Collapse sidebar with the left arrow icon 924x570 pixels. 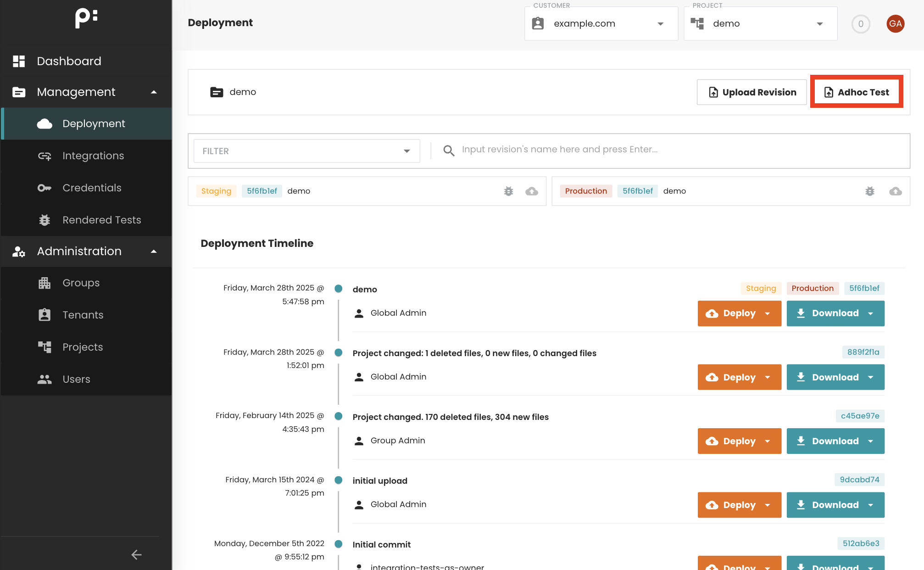[x=136, y=554]
